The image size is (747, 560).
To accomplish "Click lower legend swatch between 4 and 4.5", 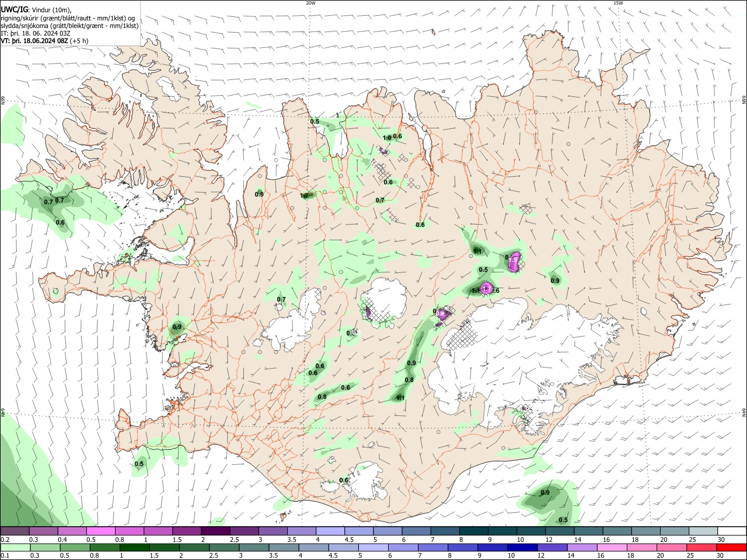I will [x=314, y=547].
